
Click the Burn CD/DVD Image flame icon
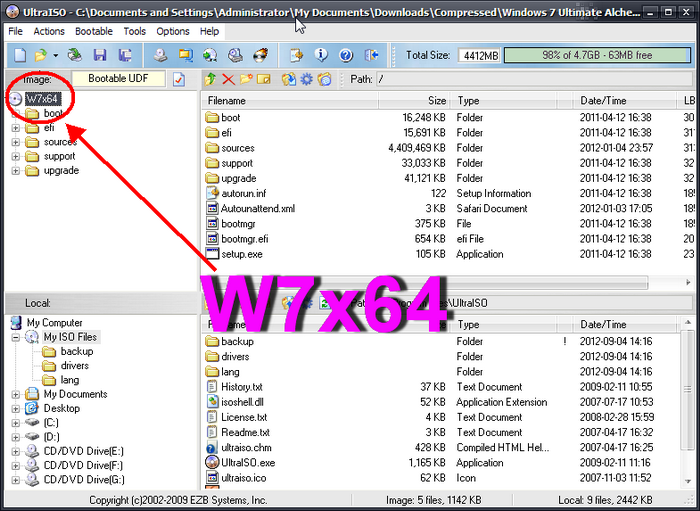tap(260, 55)
